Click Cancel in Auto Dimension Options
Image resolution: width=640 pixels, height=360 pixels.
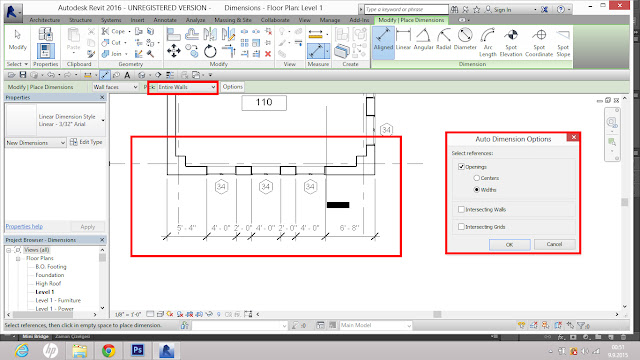(x=554, y=244)
